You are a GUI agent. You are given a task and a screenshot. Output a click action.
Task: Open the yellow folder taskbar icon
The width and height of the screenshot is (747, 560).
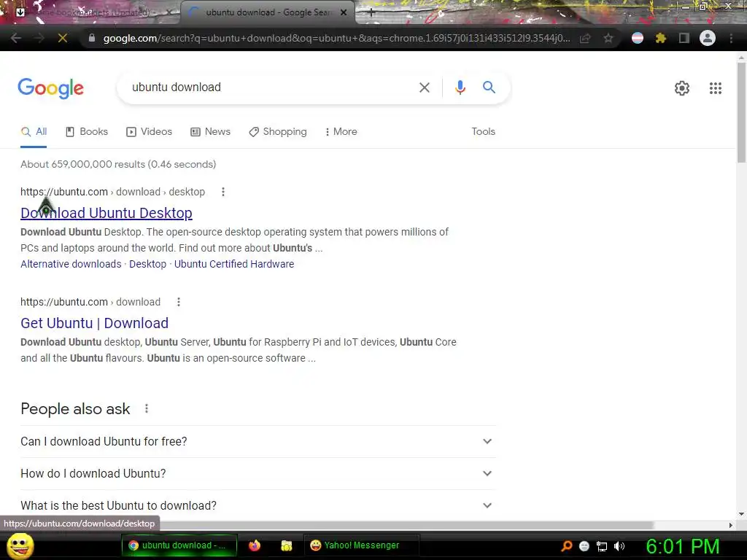point(286,545)
